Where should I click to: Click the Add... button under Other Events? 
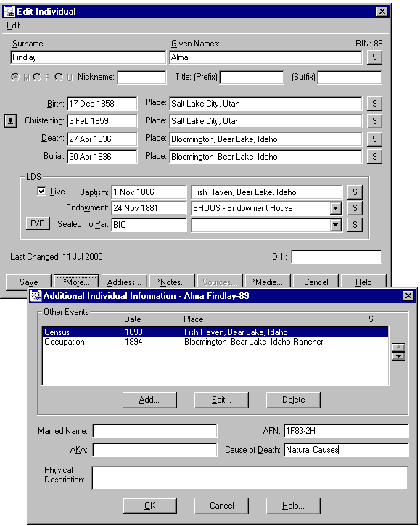149,400
